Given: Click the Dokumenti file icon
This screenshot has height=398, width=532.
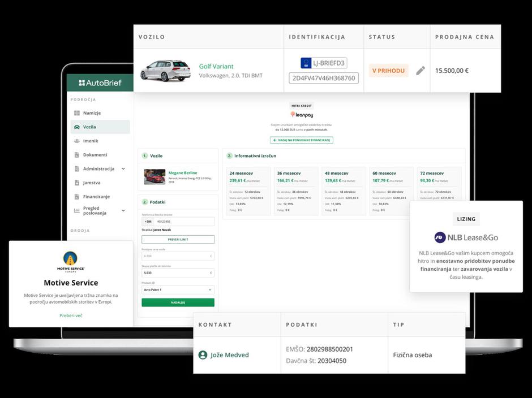Looking at the screenshot, I should click(76, 155).
